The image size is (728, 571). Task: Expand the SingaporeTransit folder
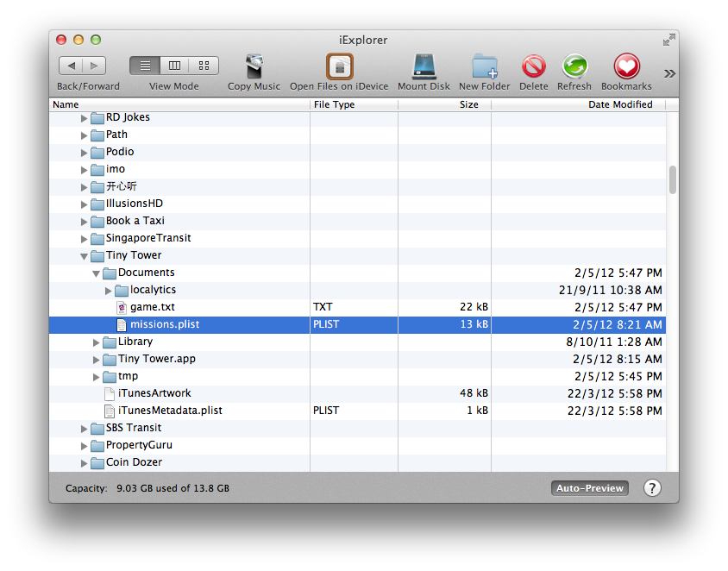coord(84,239)
